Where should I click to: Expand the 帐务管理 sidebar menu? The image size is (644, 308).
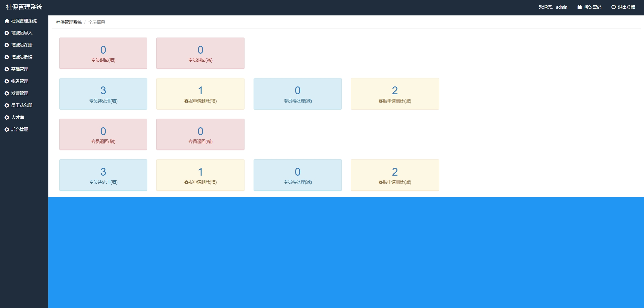point(19,81)
